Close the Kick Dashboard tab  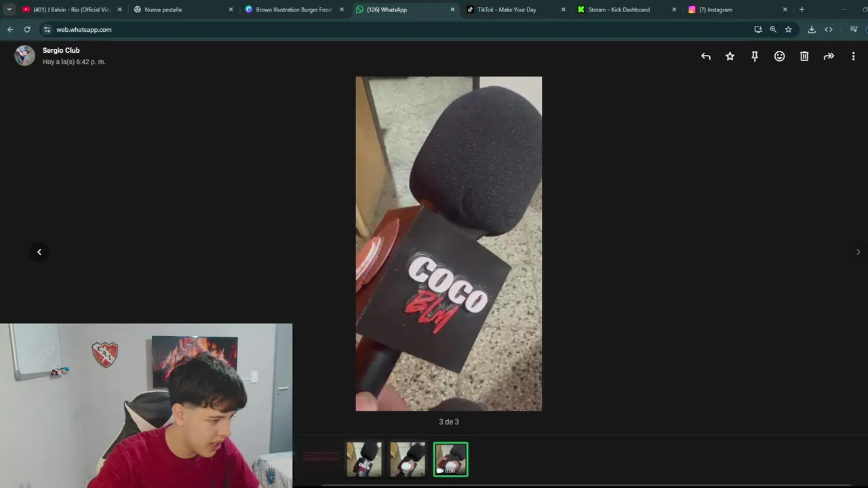point(674,9)
